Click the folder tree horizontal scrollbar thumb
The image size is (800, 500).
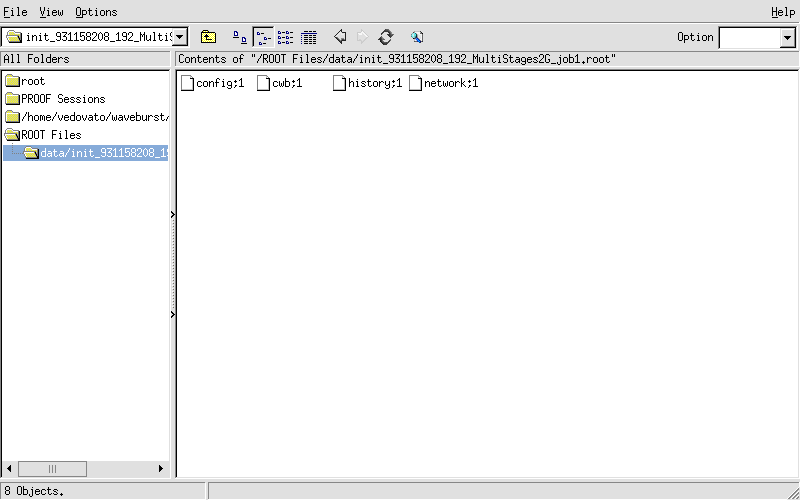point(52,468)
